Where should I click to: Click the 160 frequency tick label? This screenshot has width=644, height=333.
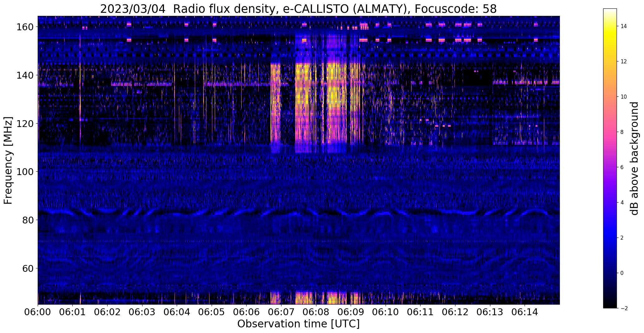point(25,27)
